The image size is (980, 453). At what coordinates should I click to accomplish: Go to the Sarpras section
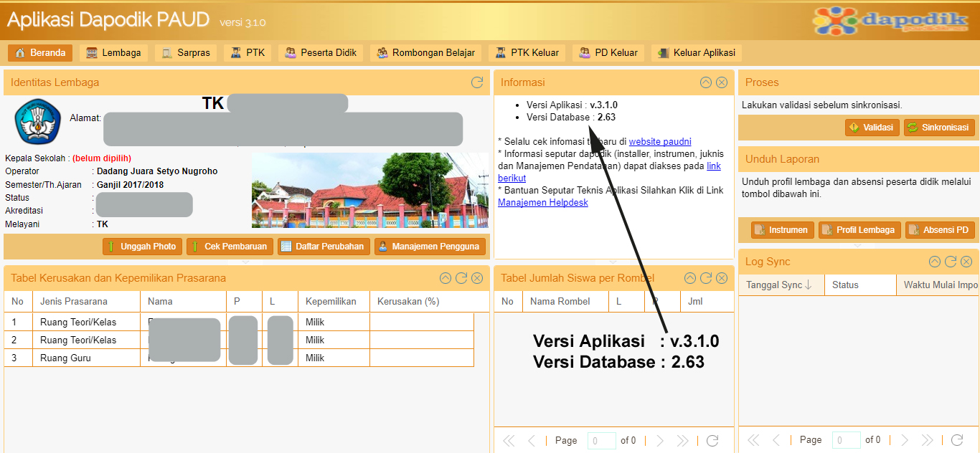tap(186, 53)
